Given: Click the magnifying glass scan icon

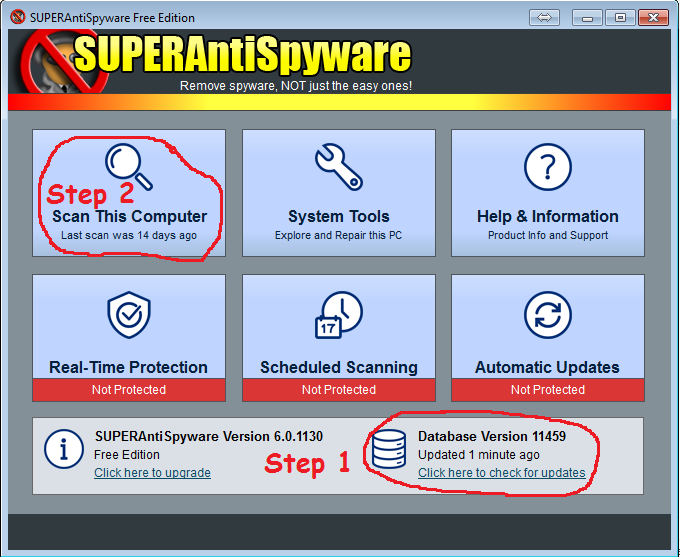Looking at the screenshot, I should (129, 167).
